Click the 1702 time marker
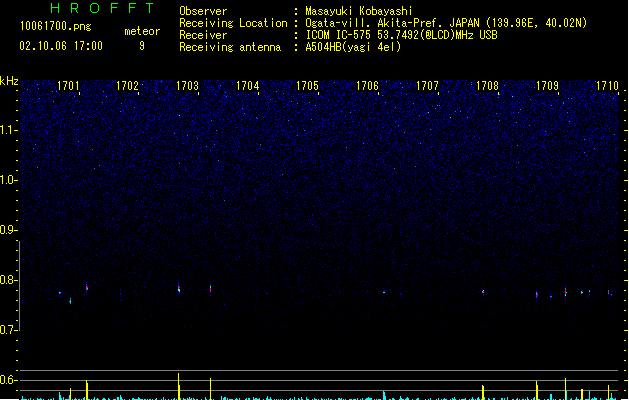 click(127, 86)
